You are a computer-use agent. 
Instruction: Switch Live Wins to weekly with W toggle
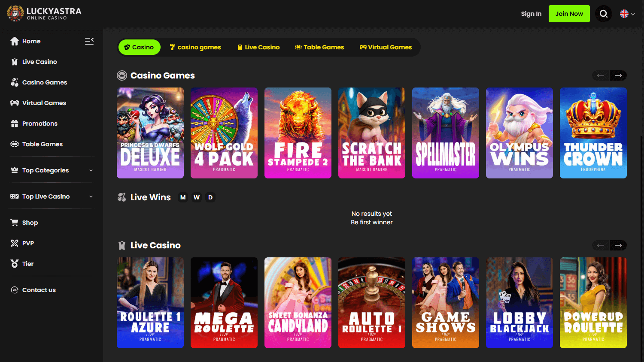pyautogui.click(x=197, y=197)
